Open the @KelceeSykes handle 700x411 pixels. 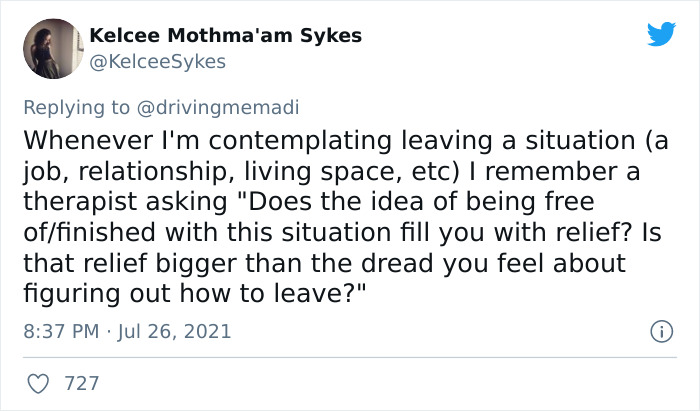158,62
